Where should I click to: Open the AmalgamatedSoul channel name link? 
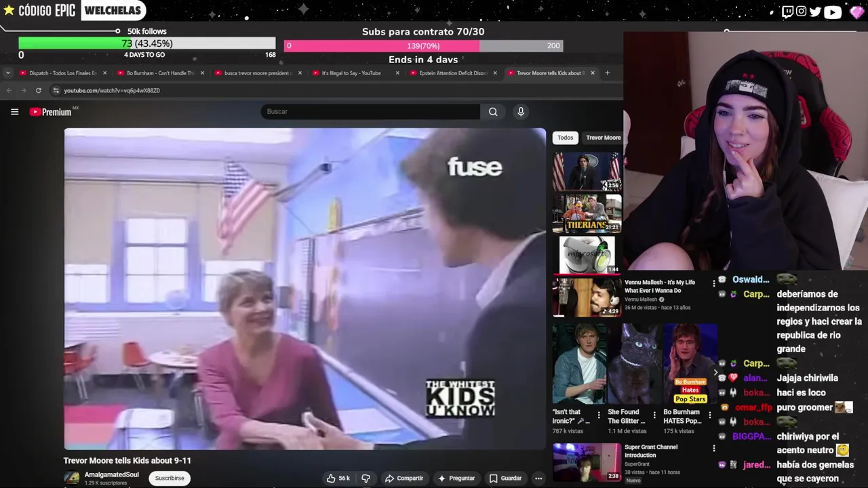pyautogui.click(x=111, y=474)
